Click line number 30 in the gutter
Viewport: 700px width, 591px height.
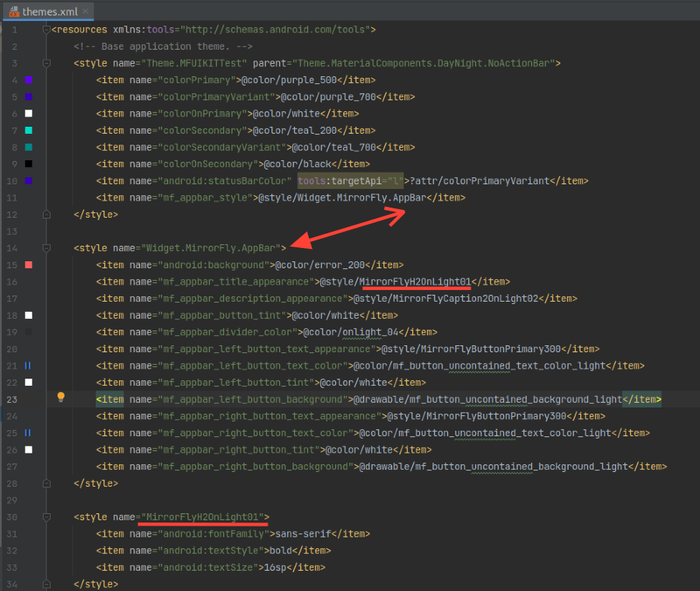point(12,517)
